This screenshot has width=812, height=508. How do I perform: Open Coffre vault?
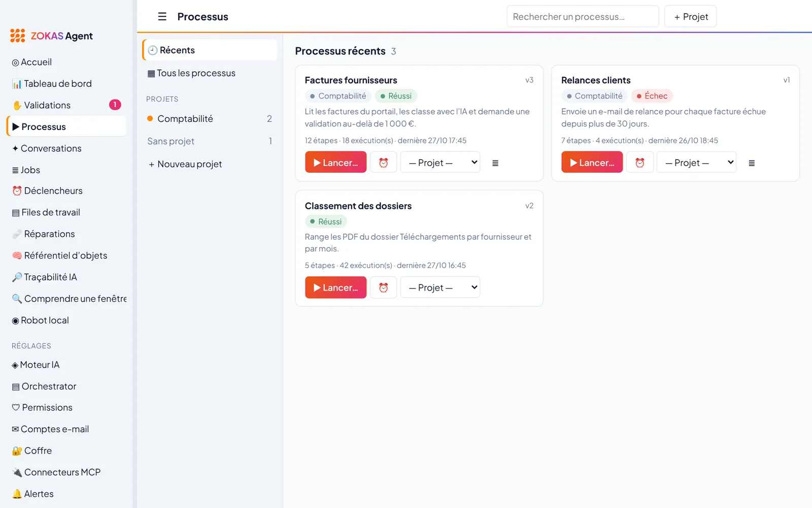point(66,451)
